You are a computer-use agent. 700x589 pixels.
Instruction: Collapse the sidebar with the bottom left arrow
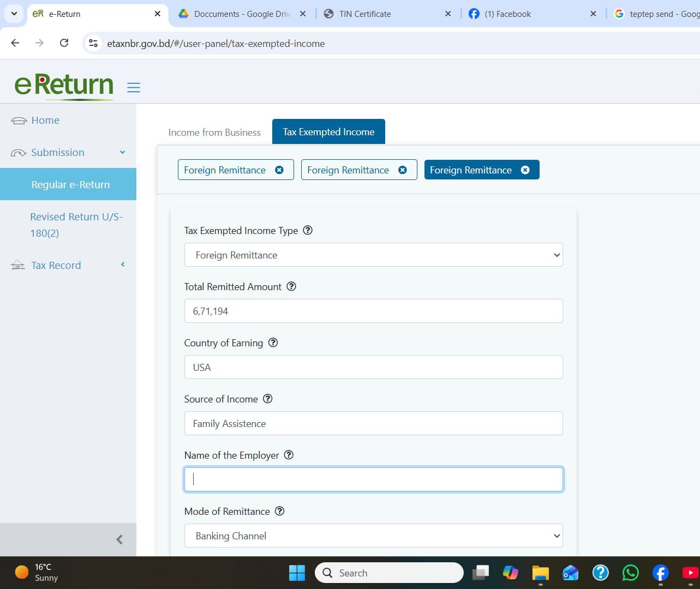click(x=119, y=539)
